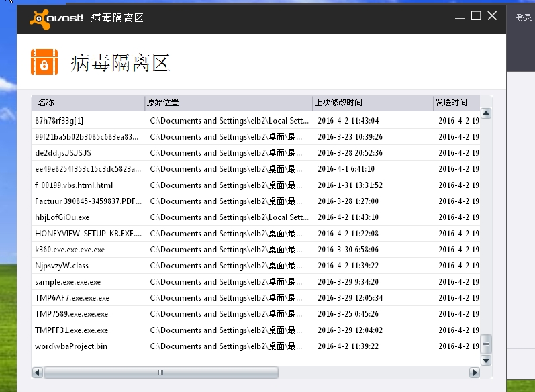Sort list by 原始位置 column header

click(x=228, y=103)
